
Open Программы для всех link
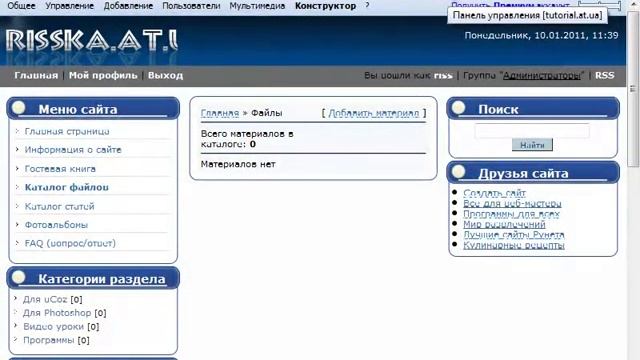[x=511, y=214]
